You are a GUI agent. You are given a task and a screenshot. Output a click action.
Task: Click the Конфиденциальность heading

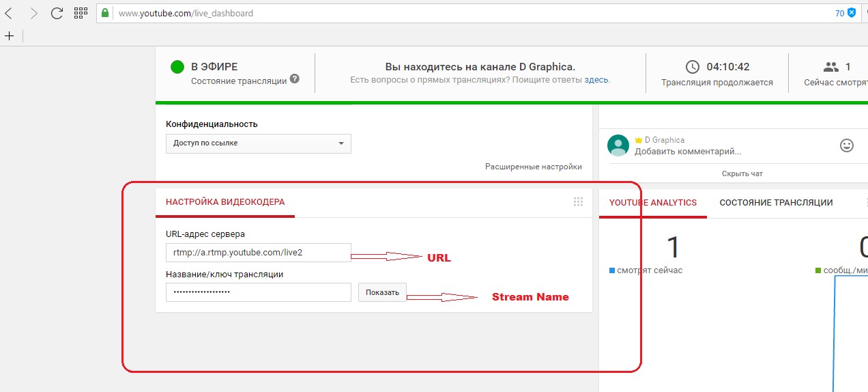pos(212,124)
